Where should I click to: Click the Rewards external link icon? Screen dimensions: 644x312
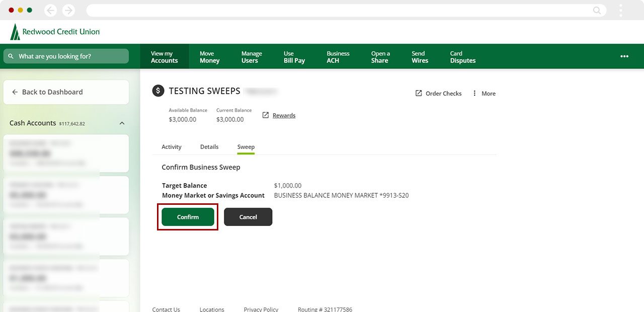[266, 115]
